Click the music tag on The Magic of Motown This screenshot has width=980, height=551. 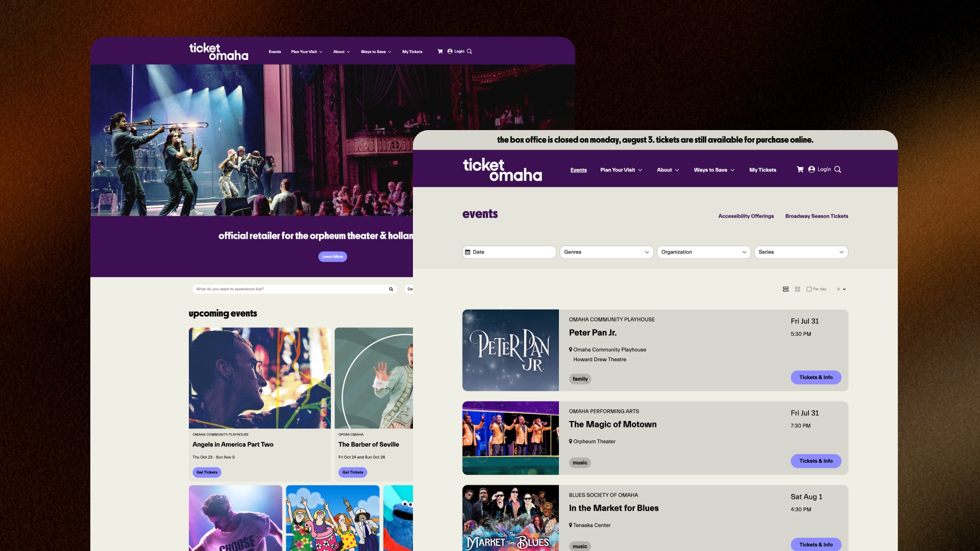tap(580, 463)
